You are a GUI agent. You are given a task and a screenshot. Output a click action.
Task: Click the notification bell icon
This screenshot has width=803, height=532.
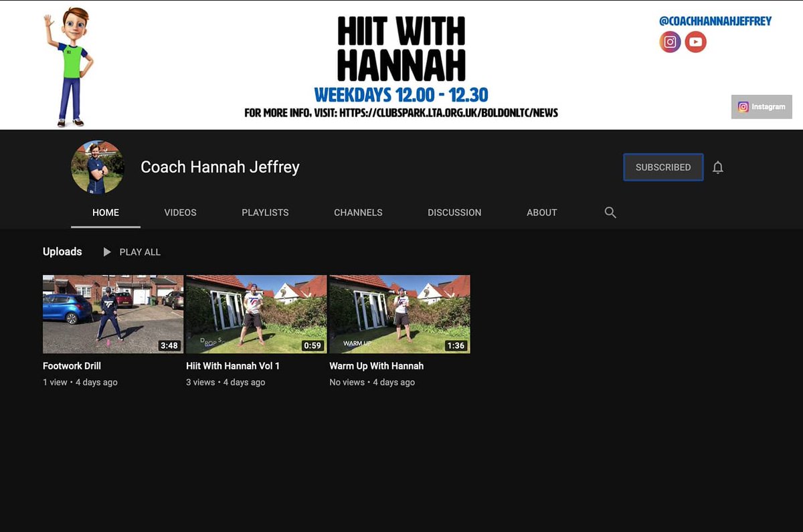pyautogui.click(x=718, y=167)
